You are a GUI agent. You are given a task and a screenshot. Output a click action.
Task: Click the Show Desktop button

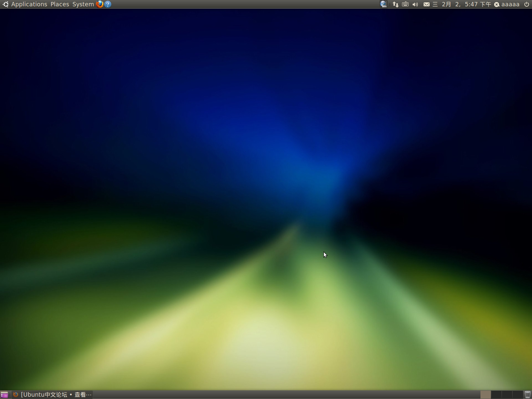4,395
